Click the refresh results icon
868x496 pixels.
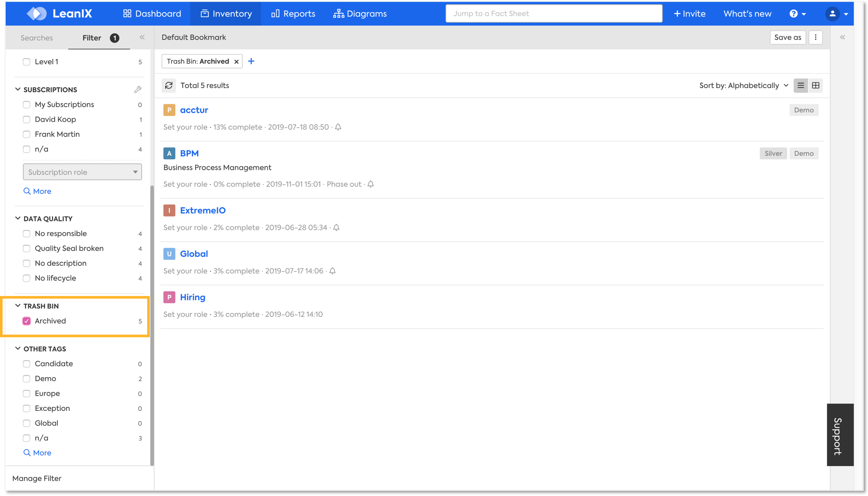[169, 85]
